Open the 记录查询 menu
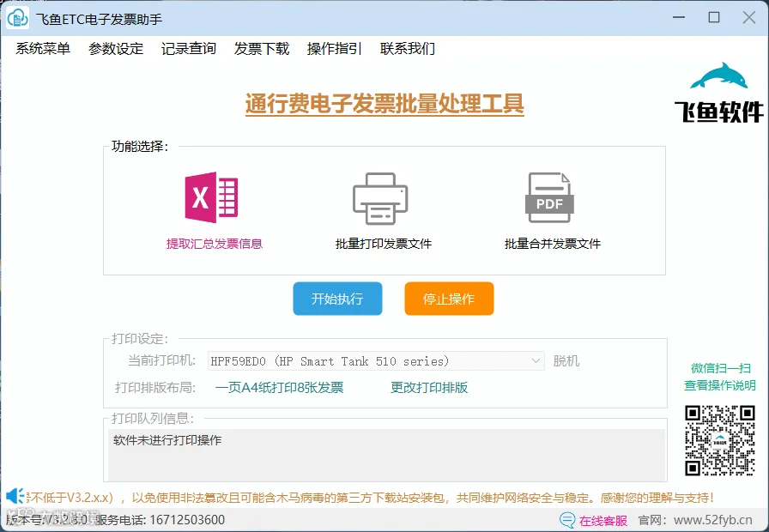This screenshot has height=532, width=769. pyautogui.click(x=189, y=49)
